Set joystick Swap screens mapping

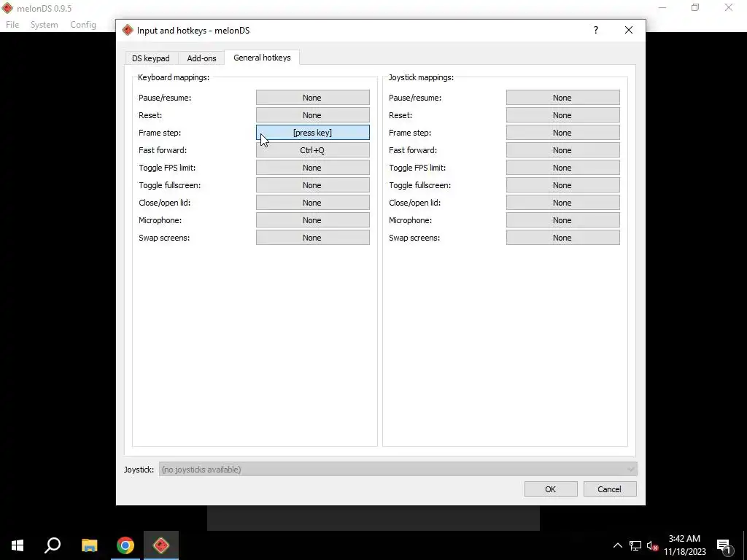tap(562, 238)
